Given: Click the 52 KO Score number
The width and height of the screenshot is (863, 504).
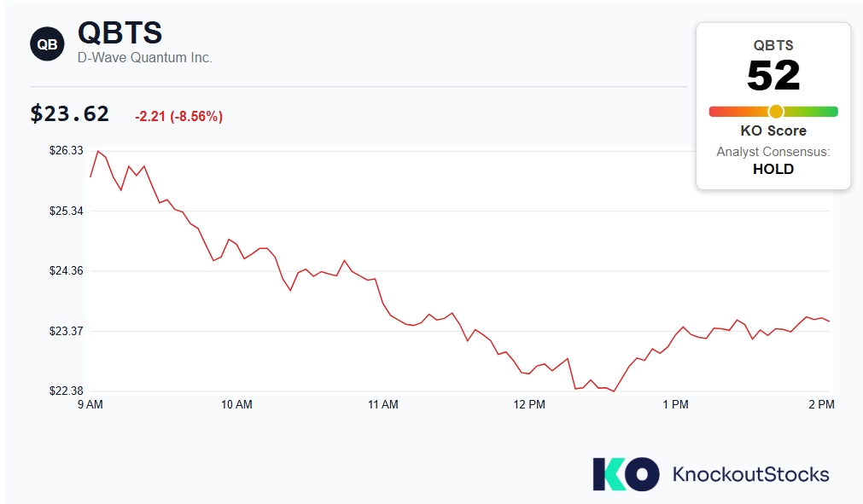Looking at the screenshot, I should (773, 76).
